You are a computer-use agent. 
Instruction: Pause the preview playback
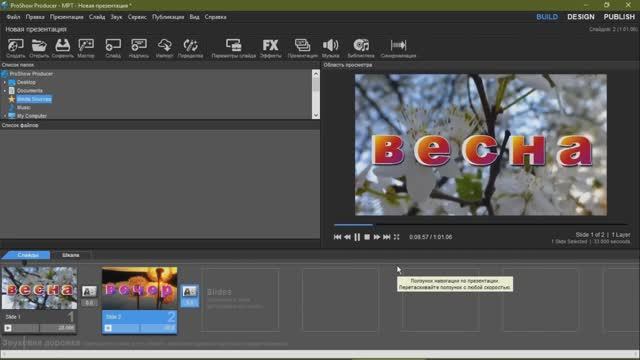[x=357, y=237]
